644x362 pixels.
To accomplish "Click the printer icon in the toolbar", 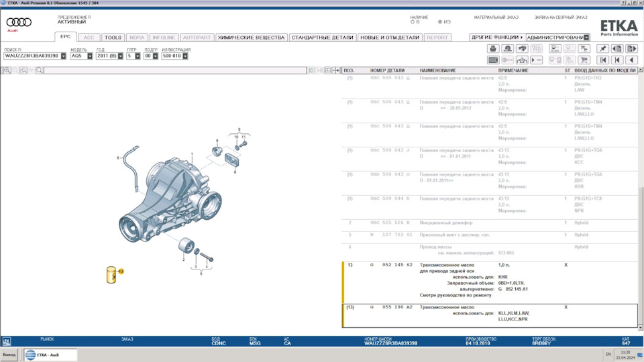I will 493,48.
